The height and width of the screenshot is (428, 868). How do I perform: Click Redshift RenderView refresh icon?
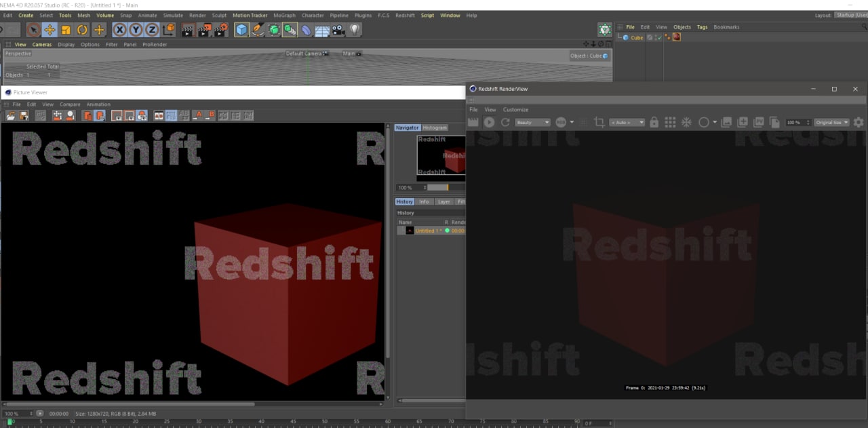point(505,122)
